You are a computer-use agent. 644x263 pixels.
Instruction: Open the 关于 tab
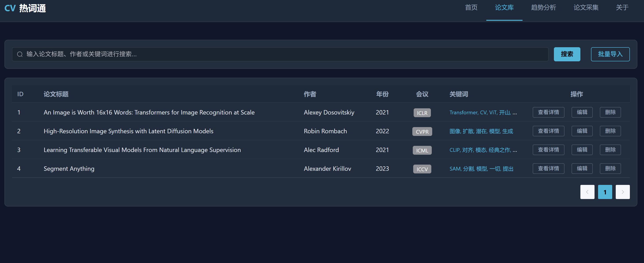[622, 8]
